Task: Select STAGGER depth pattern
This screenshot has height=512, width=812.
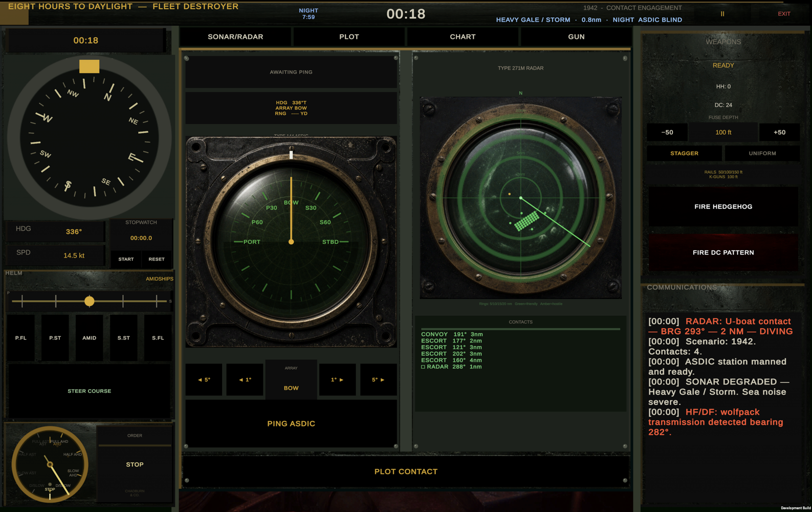Action: tap(684, 154)
